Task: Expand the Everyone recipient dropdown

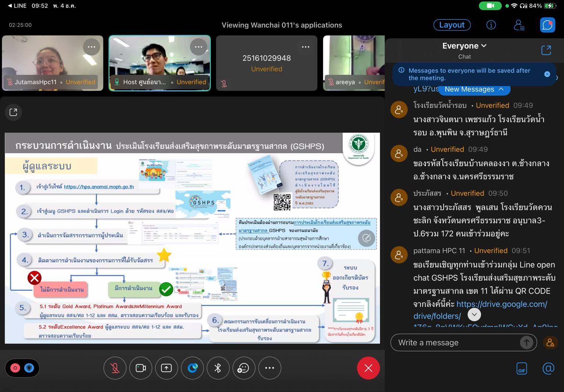Action: (x=464, y=46)
